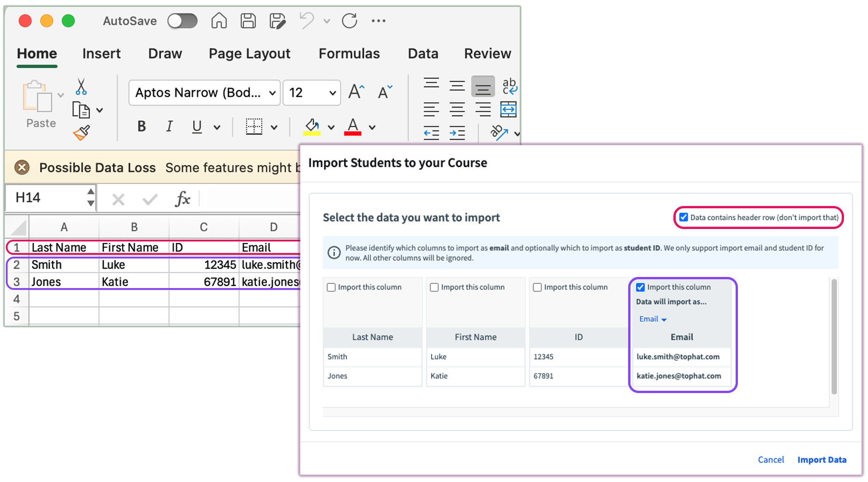868x482 pixels.
Task: Switch to the Formulas ribbon tab
Action: pyautogui.click(x=349, y=53)
